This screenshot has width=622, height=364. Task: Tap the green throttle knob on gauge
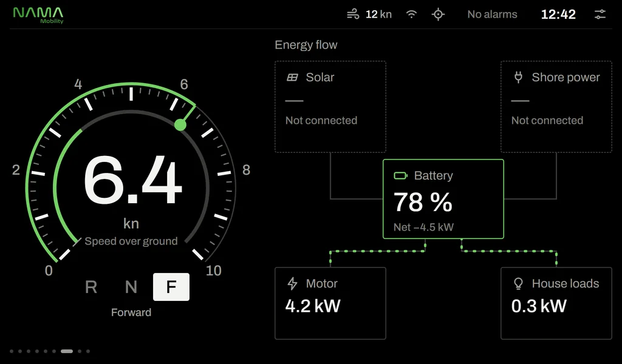click(x=180, y=125)
